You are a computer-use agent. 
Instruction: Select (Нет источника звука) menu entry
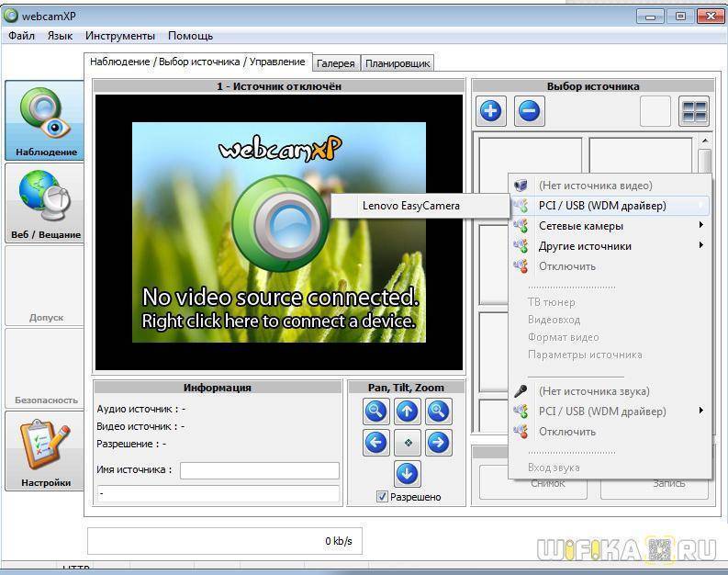click(x=610, y=391)
